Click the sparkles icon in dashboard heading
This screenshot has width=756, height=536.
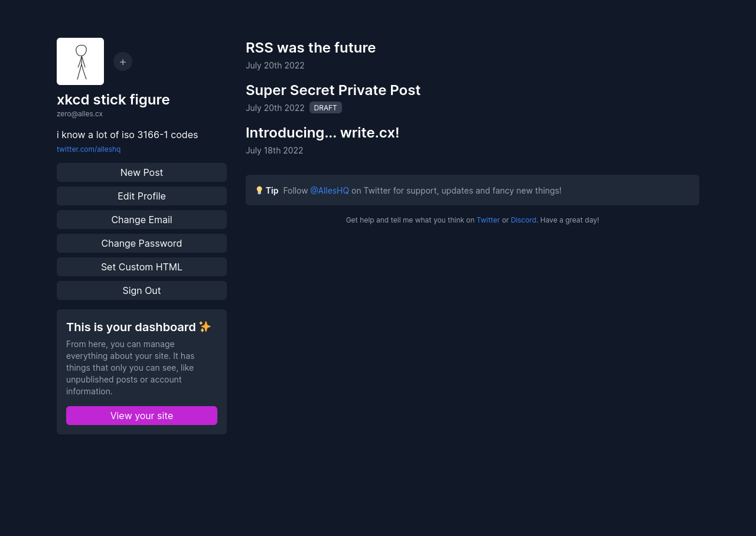(x=205, y=326)
